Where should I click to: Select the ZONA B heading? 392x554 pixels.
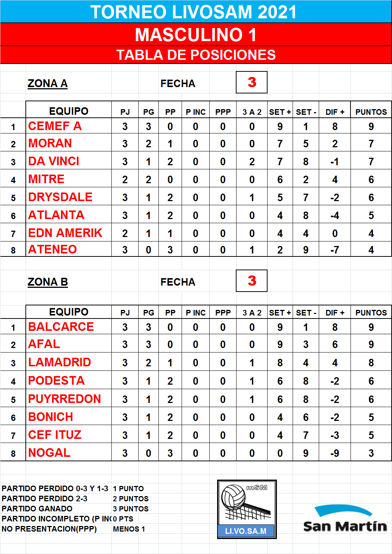coord(47,282)
